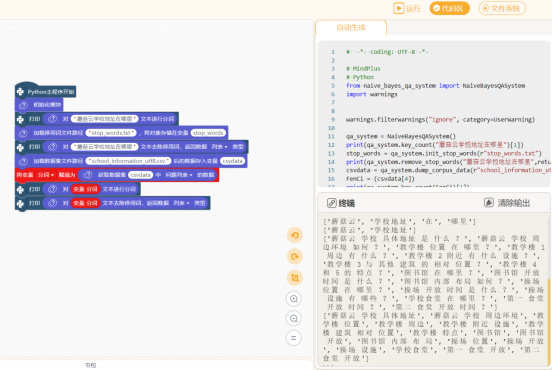This screenshot has height=370, width=552.
Task: Select the 初始化模块 block
Action: (x=39, y=105)
